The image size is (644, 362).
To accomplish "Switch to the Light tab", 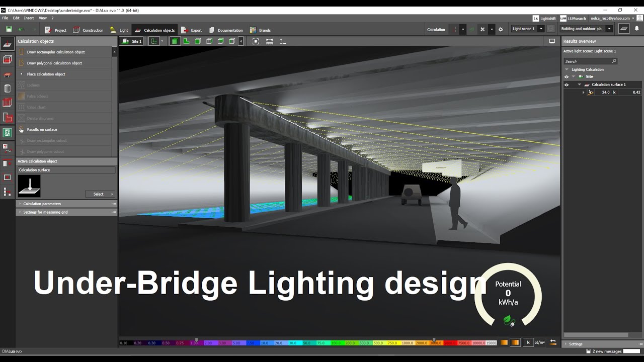I will point(119,30).
